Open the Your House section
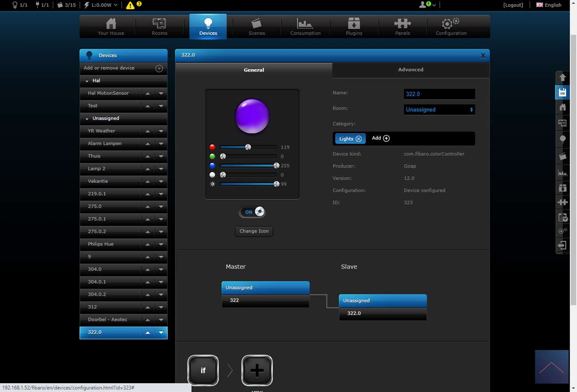 (x=111, y=27)
